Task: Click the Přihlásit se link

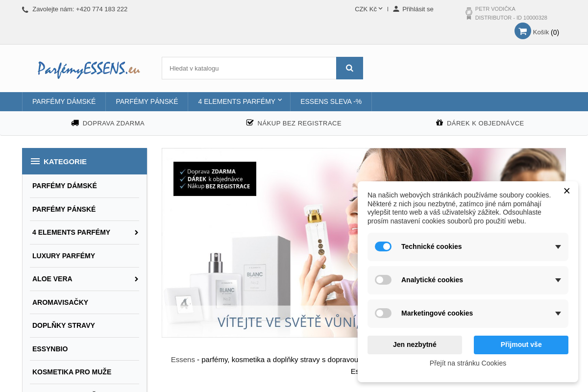Action: [418, 9]
